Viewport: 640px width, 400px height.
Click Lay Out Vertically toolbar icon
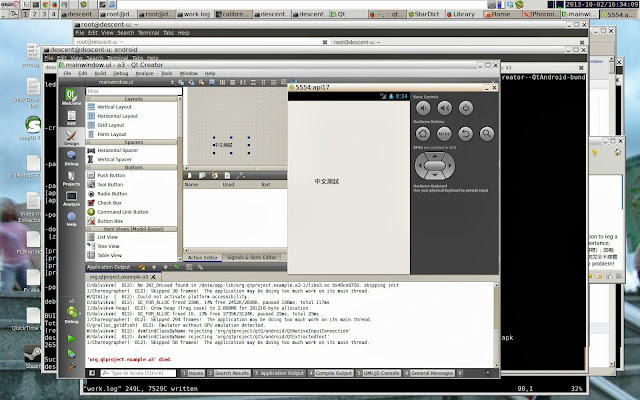(232, 82)
